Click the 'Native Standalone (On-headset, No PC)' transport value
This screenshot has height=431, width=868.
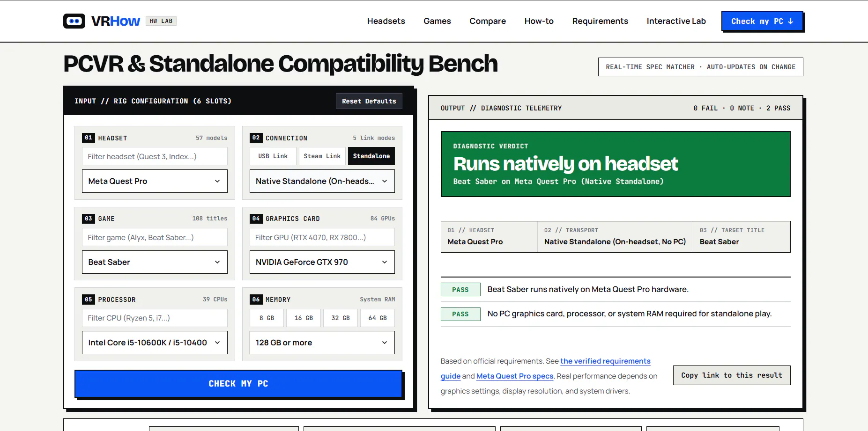(x=615, y=242)
